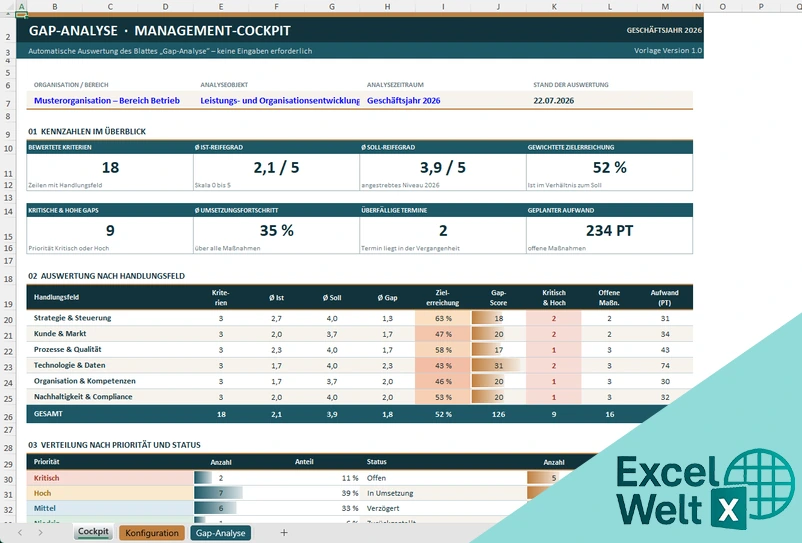This screenshot has width=802, height=543.
Task: Select row header 20
Action: [x=8, y=320]
